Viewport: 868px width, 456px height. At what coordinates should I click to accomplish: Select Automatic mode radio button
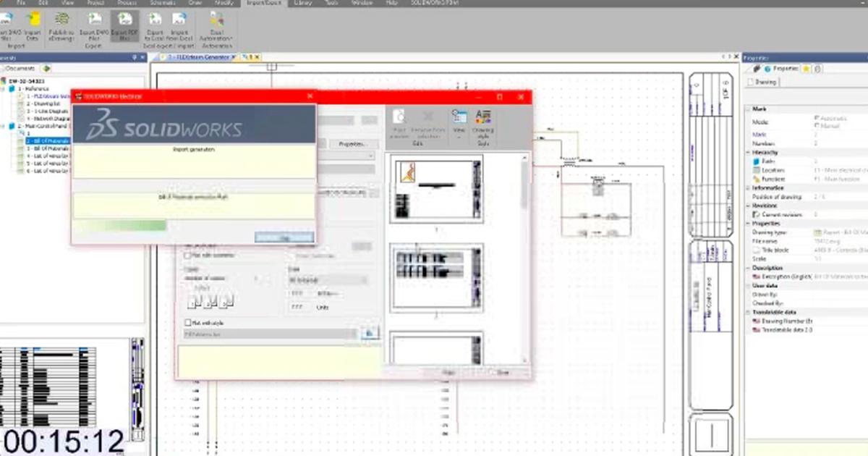click(x=817, y=117)
